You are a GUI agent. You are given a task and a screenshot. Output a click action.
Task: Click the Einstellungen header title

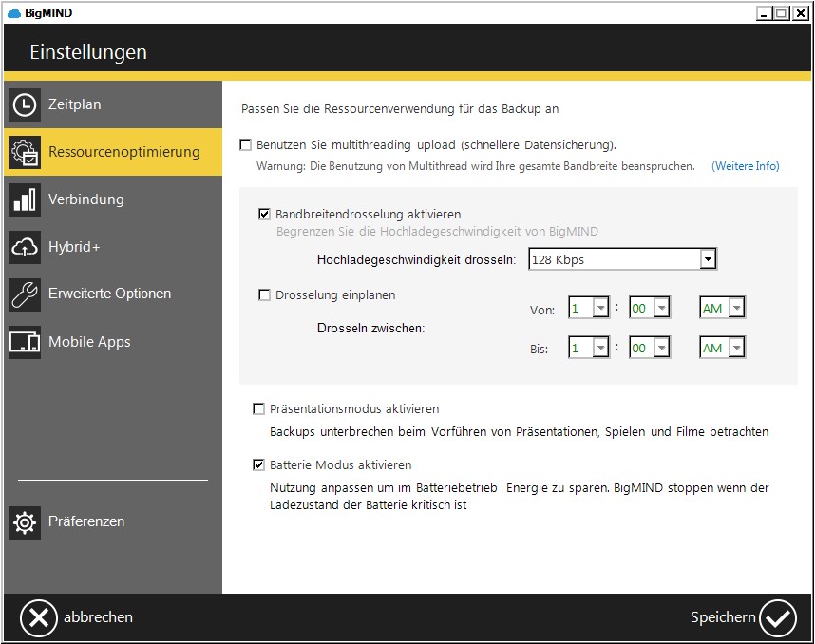click(88, 52)
